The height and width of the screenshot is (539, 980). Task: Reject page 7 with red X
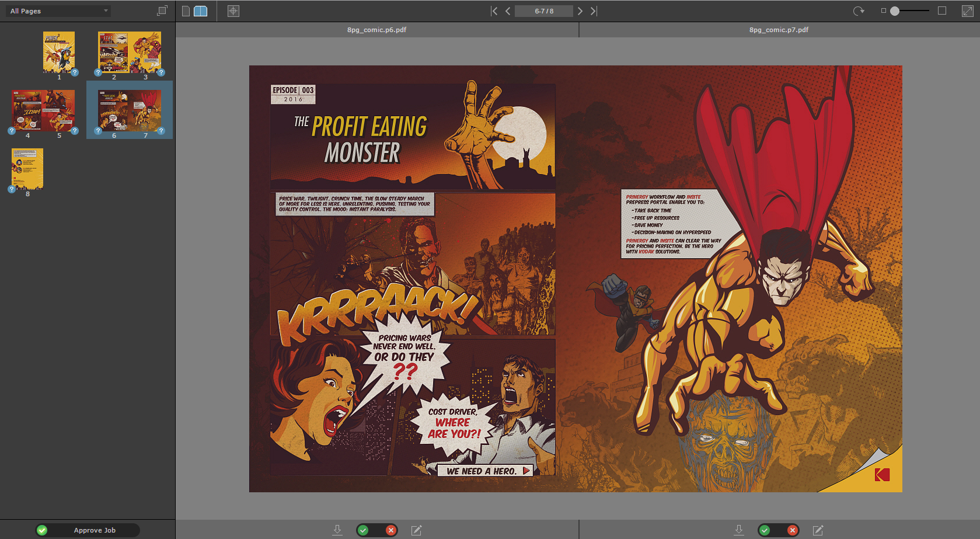[x=792, y=530]
